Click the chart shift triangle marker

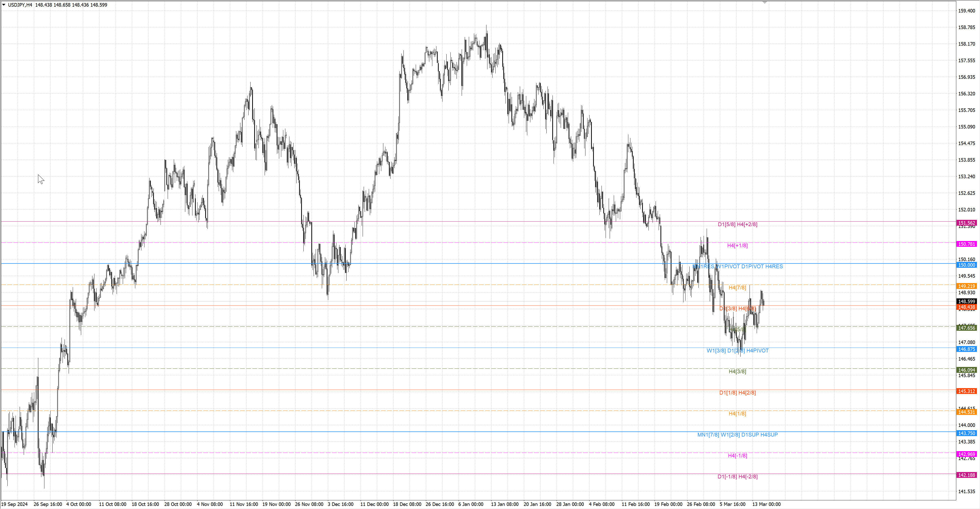pyautogui.click(x=764, y=3)
